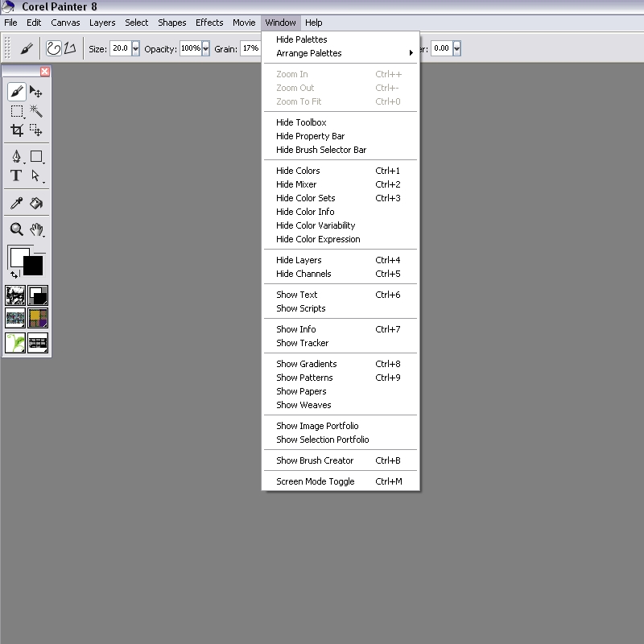Click the Opacity value field

coord(191,48)
